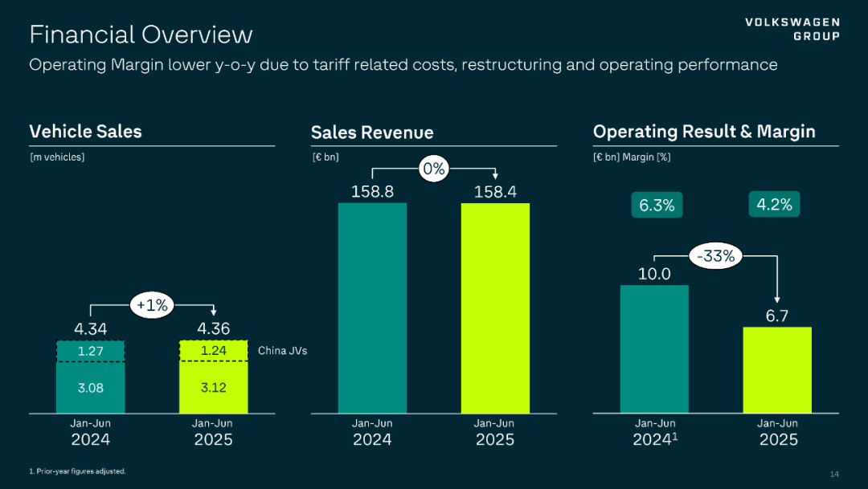Select the Financial Overview title
The height and width of the screenshot is (489, 868).
pos(141,35)
